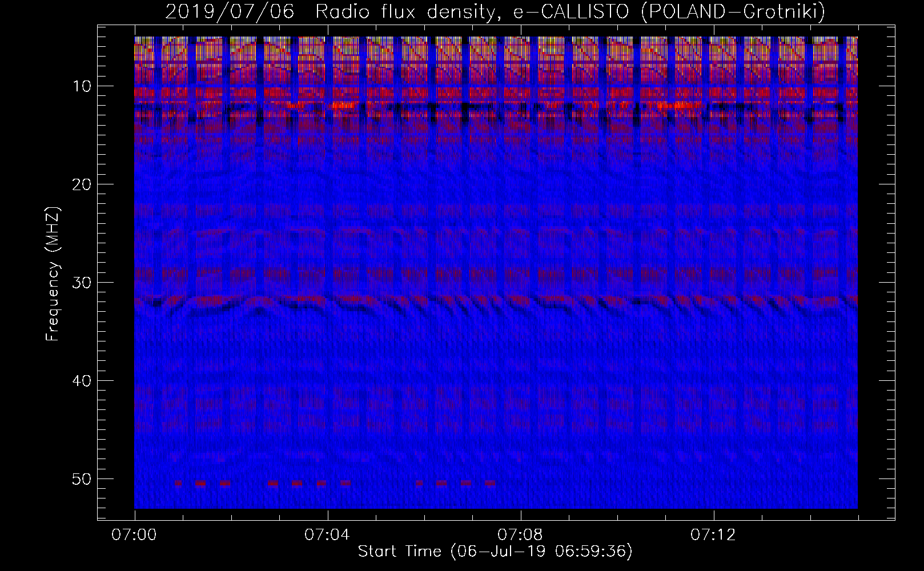
Task: Click the rightmost red dash near 50 MHz
Action: coord(491,483)
